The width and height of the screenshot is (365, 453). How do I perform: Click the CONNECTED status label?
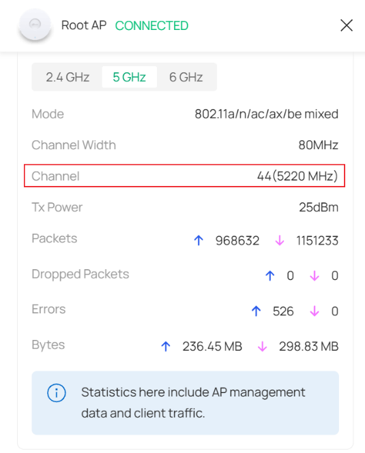click(x=152, y=26)
